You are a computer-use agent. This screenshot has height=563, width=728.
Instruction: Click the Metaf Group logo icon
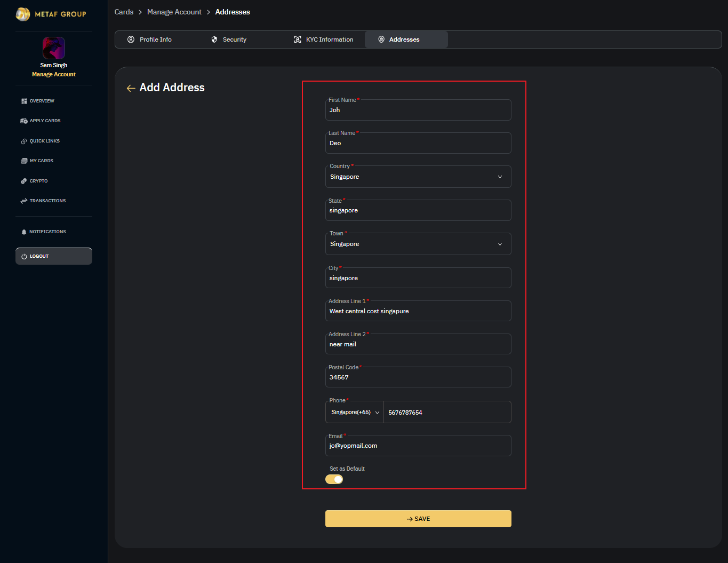(23, 14)
